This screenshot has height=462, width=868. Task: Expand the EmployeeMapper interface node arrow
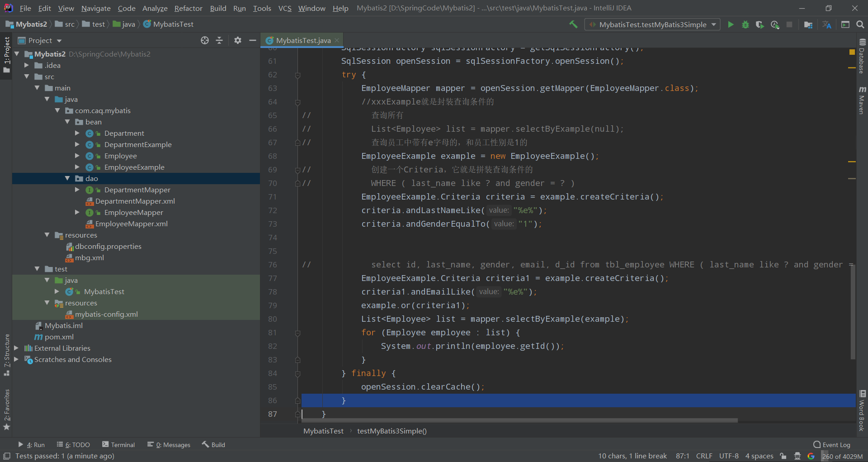(x=77, y=212)
